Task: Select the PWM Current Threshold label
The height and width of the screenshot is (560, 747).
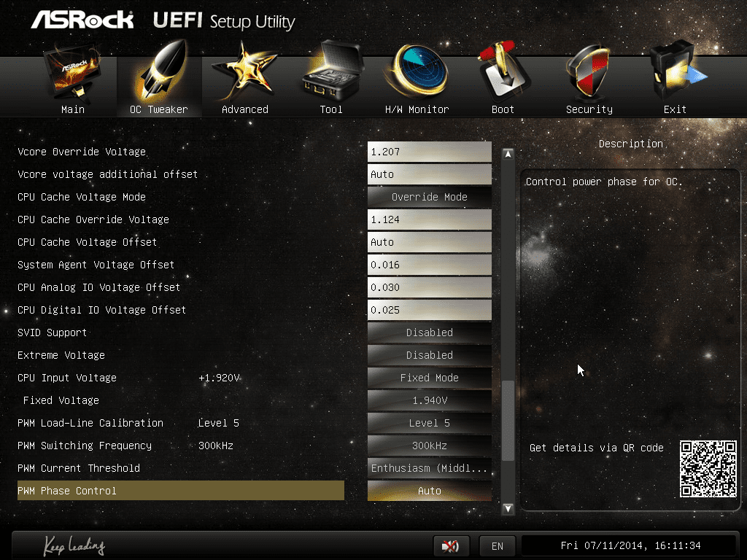Action: click(79, 468)
